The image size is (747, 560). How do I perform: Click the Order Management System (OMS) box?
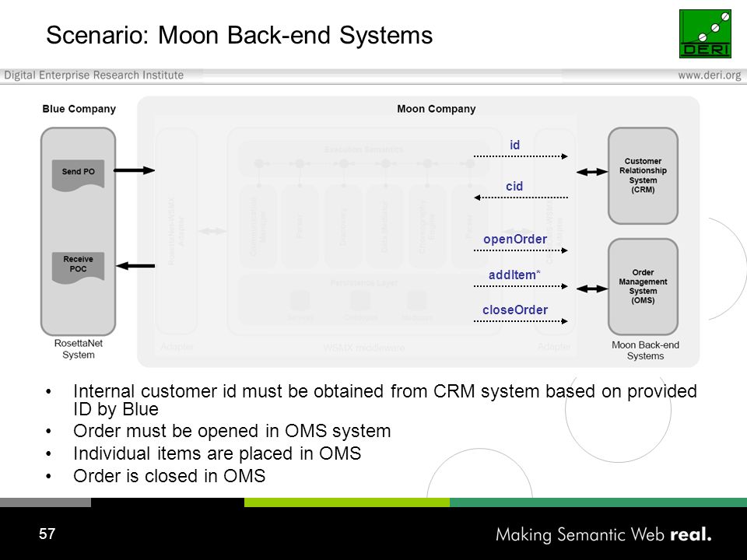[x=643, y=287]
